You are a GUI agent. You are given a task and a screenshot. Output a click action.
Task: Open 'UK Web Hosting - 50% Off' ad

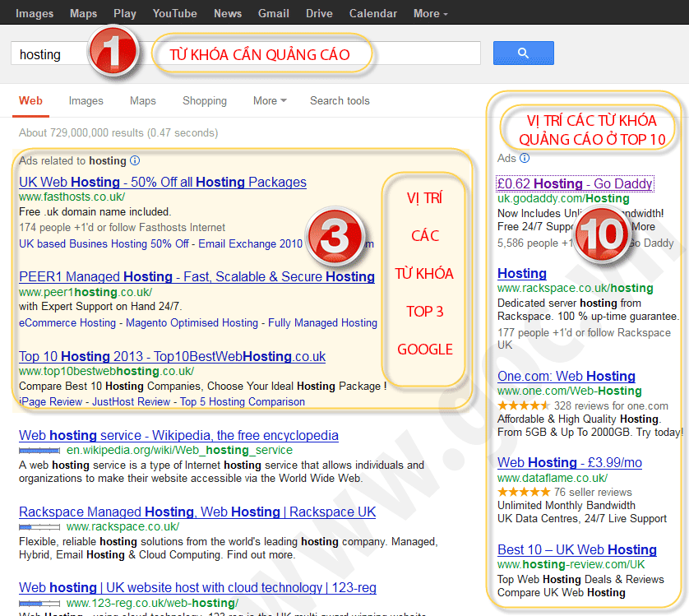tap(163, 182)
